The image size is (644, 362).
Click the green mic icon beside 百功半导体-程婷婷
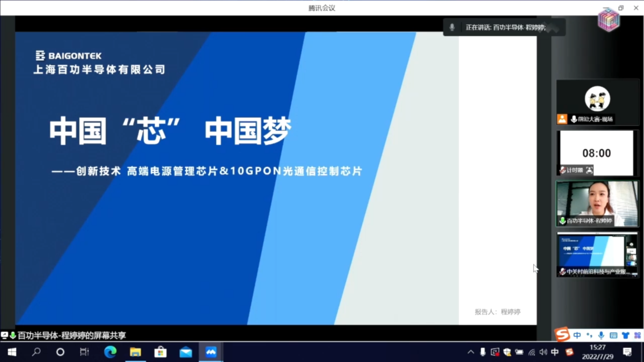[x=562, y=221]
